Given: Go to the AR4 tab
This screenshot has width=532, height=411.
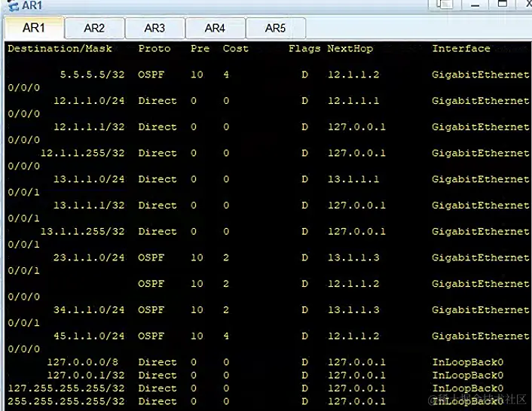Looking at the screenshot, I should 215,28.
